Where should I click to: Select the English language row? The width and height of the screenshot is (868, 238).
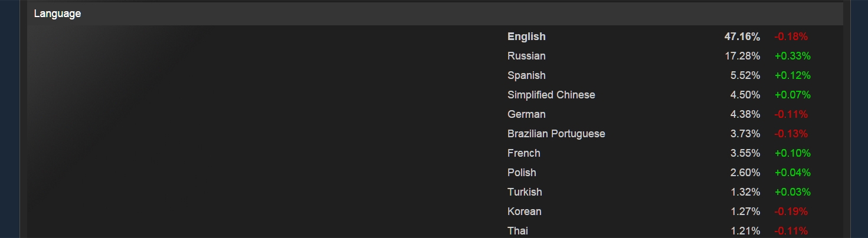click(526, 37)
